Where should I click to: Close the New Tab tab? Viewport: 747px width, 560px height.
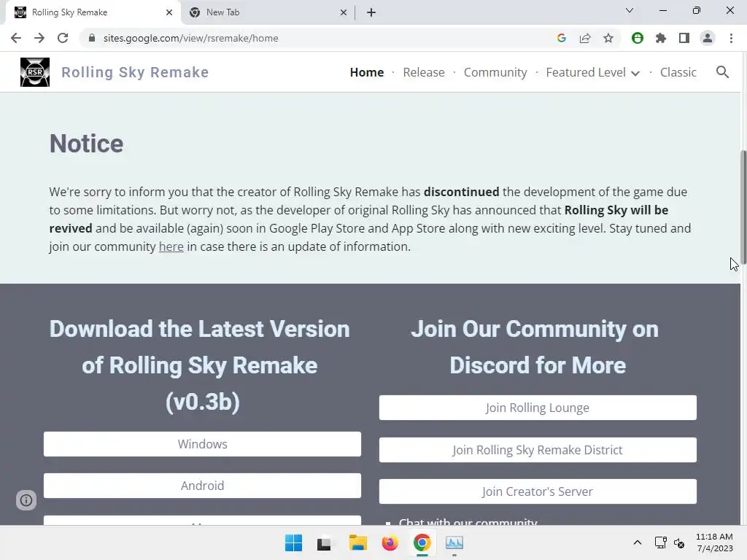point(344,12)
